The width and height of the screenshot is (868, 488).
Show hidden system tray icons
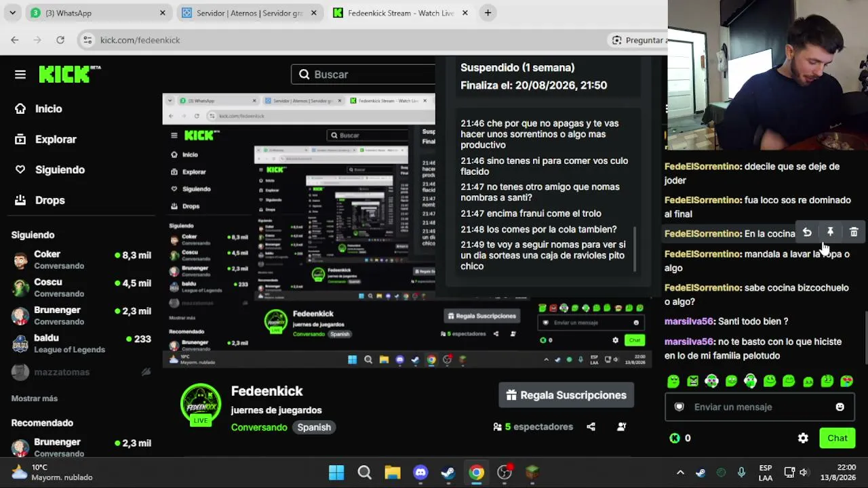680,472
